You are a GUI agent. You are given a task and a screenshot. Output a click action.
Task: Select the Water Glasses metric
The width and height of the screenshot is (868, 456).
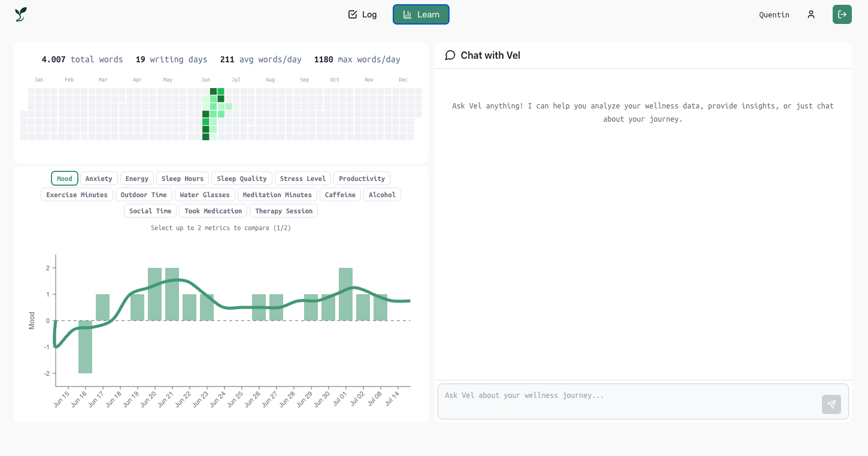[205, 195]
